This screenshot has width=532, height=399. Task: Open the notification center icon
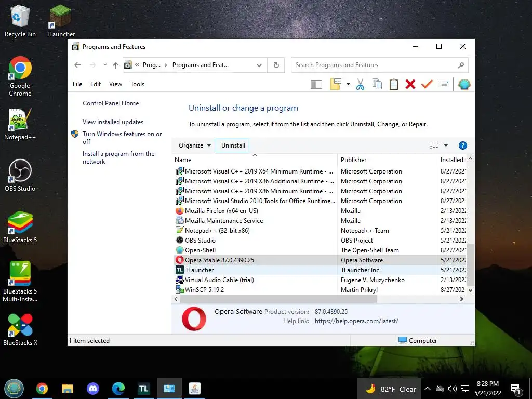tap(516, 389)
